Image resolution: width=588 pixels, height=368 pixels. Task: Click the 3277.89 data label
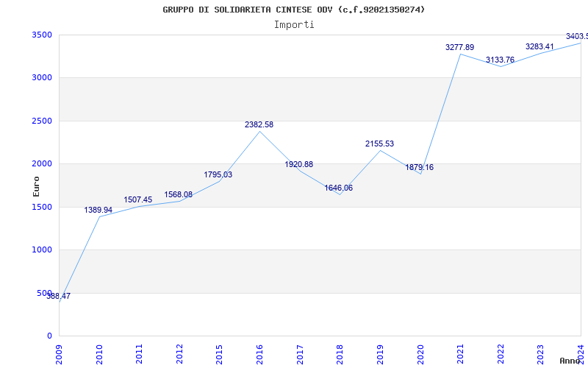tap(460, 47)
